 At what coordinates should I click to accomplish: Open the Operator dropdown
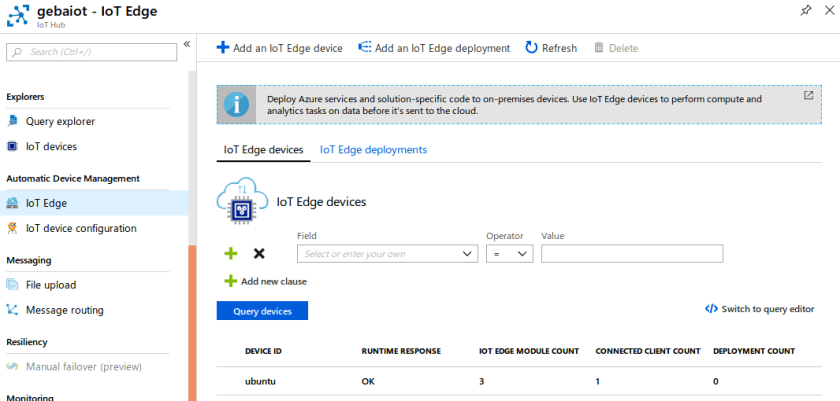tap(509, 254)
